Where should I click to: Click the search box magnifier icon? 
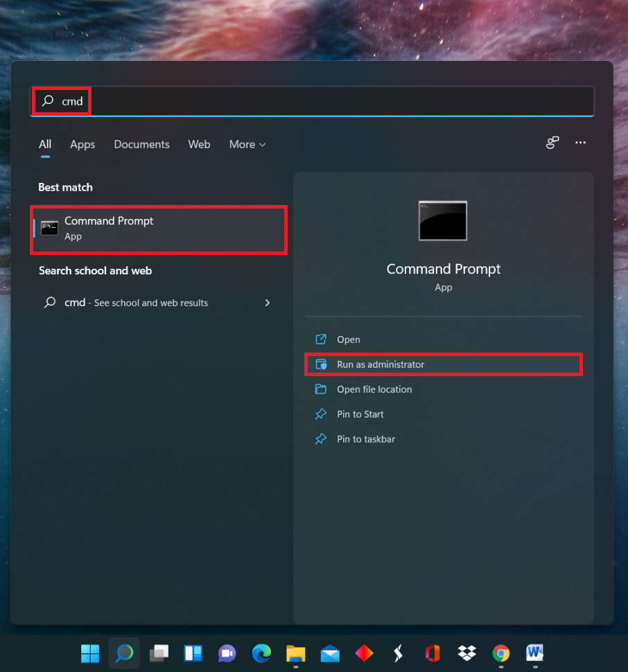48,100
